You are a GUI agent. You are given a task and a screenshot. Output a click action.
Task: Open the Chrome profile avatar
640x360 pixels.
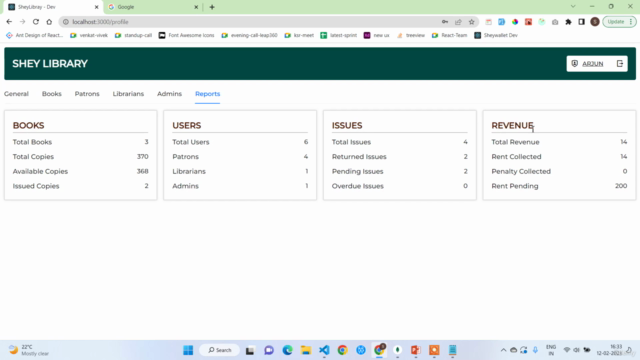pos(595,22)
